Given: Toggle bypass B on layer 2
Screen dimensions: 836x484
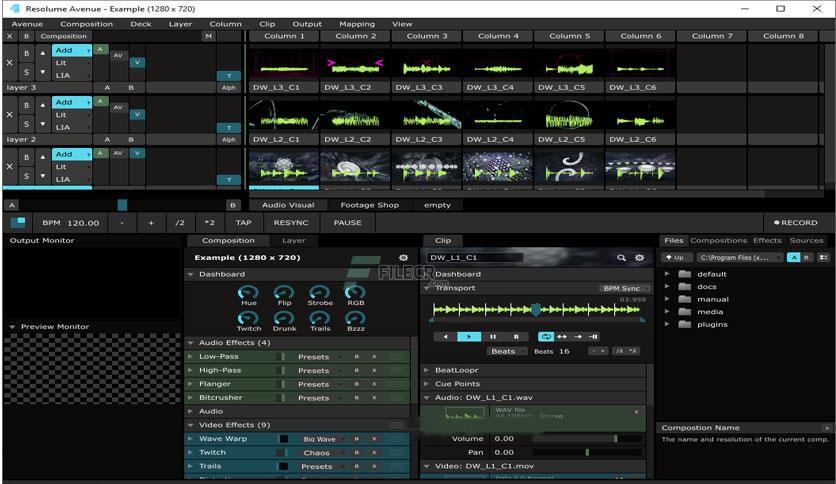Looking at the screenshot, I should (26, 106).
